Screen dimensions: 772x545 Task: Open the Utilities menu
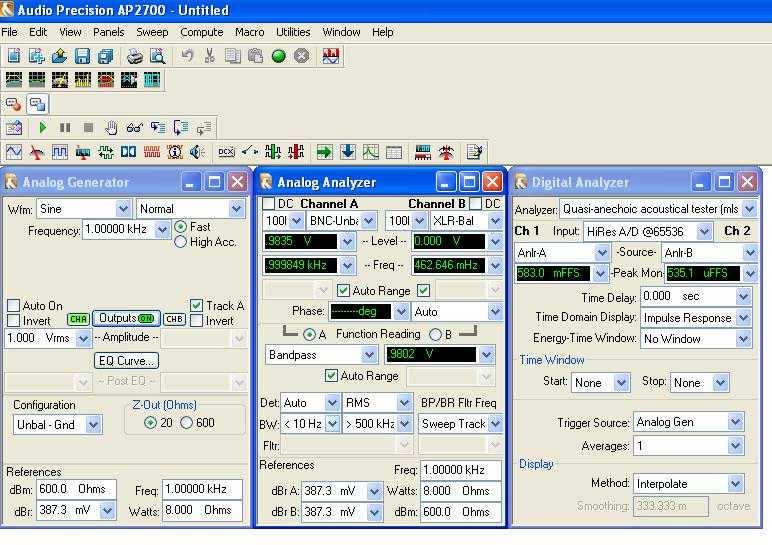pyautogui.click(x=293, y=32)
